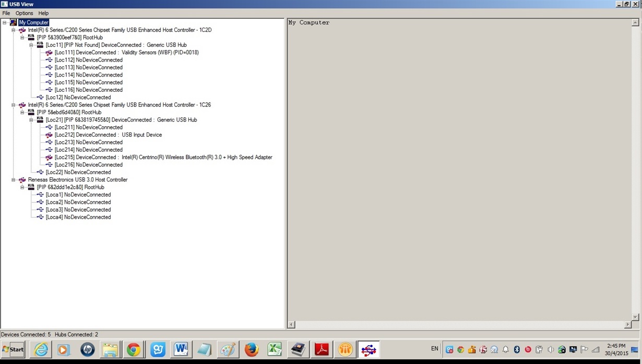Viewport: 642px width, 364px height.
Task: Click the details pane scroll up arrow
Action: click(635, 22)
